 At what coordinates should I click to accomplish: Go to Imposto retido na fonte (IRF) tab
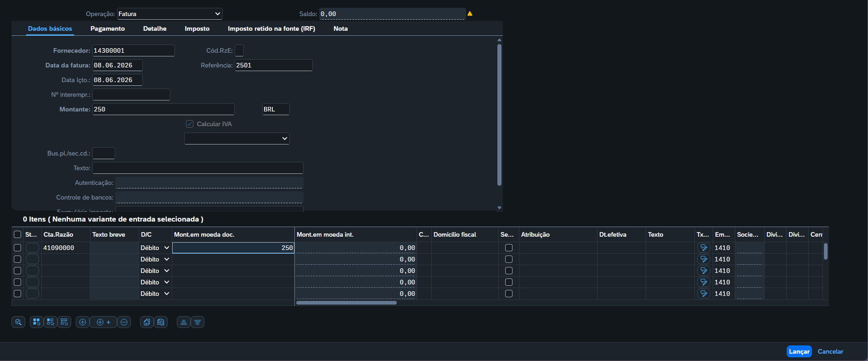coord(271,28)
